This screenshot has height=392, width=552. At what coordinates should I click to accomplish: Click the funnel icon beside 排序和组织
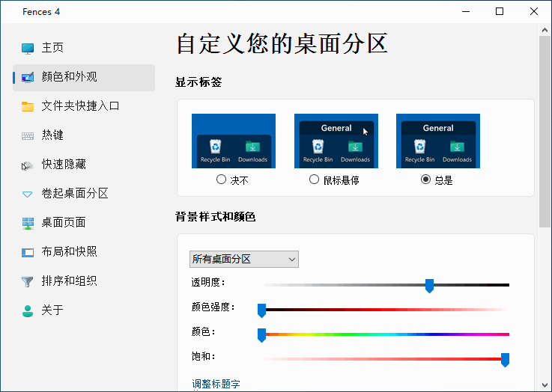coord(27,281)
